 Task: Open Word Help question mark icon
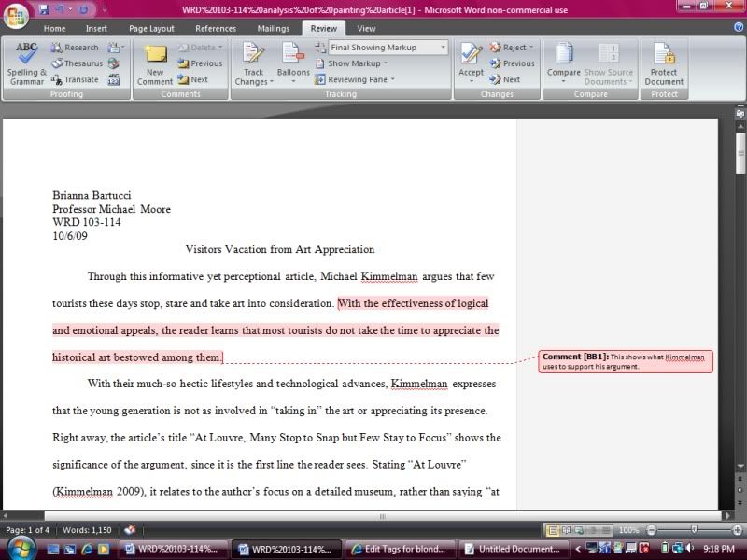point(740,28)
